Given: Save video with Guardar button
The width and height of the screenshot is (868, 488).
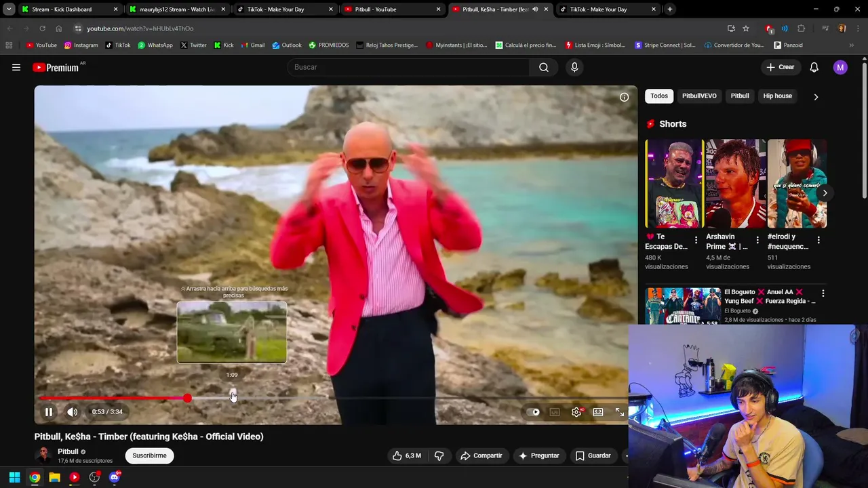Looking at the screenshot, I should click(x=593, y=455).
